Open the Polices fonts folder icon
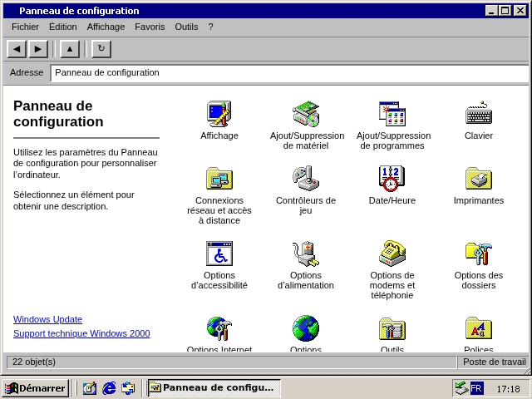The width and height of the screenshot is (532, 399). [479, 328]
